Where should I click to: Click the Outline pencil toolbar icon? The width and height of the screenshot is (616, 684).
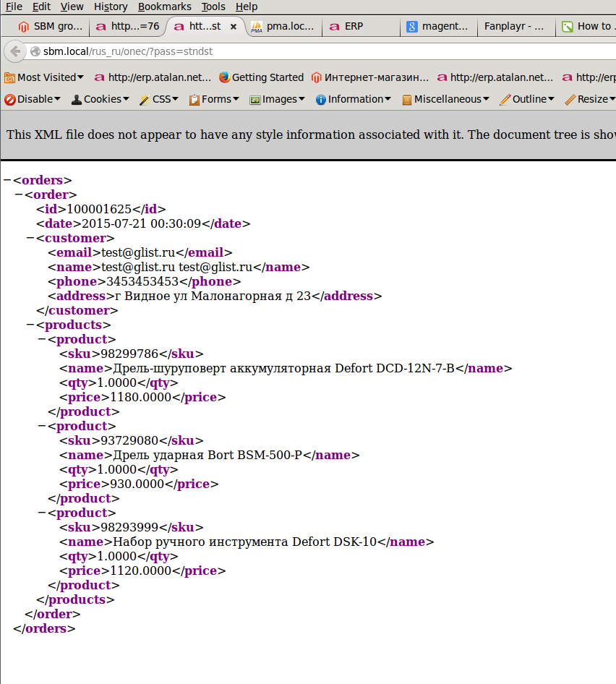pos(505,100)
